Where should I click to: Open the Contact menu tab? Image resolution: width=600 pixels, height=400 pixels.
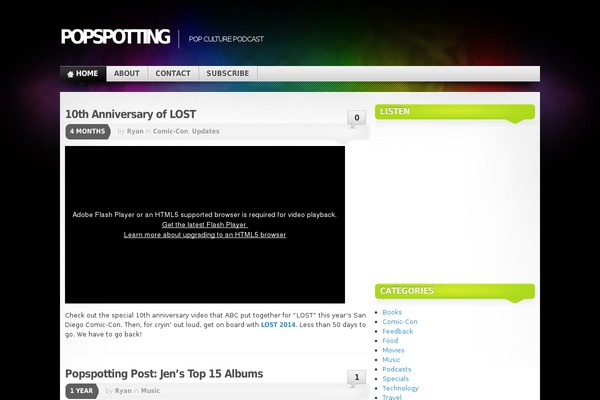173,73
